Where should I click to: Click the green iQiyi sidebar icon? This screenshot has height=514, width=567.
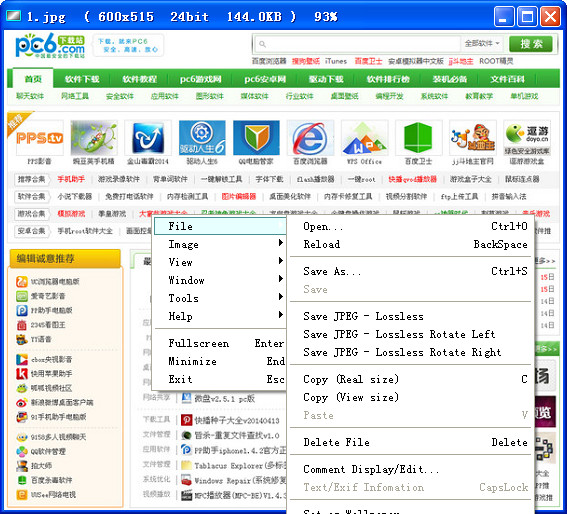pyautogui.click(x=22, y=296)
